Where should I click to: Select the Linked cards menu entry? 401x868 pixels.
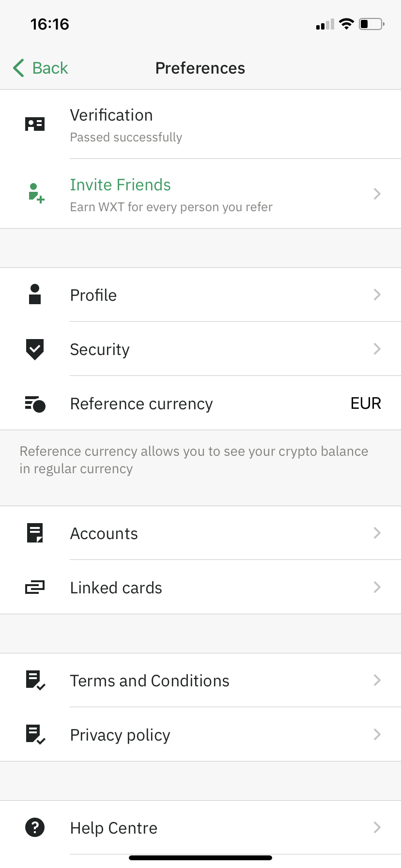116,588
